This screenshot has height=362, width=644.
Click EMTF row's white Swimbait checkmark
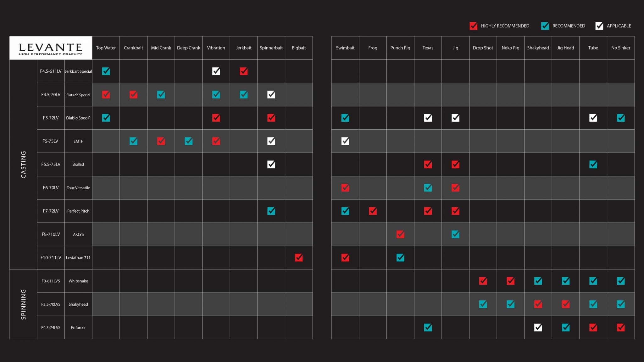click(x=345, y=141)
